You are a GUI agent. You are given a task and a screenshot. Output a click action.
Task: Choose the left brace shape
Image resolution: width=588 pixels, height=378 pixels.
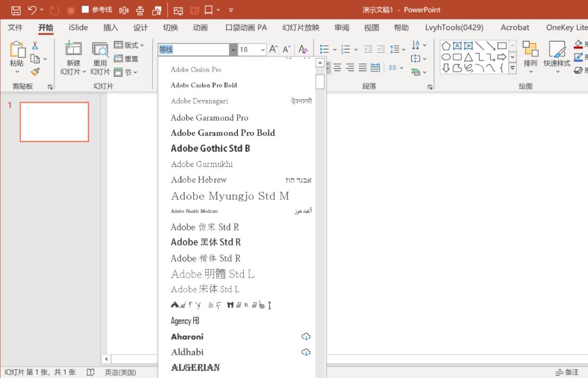pyautogui.click(x=501, y=68)
